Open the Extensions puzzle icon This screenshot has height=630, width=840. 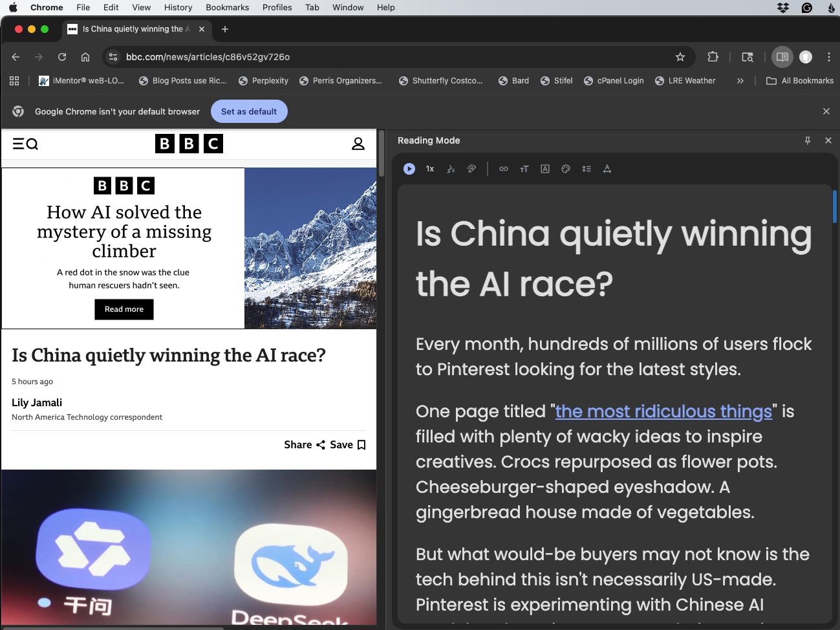click(x=713, y=57)
